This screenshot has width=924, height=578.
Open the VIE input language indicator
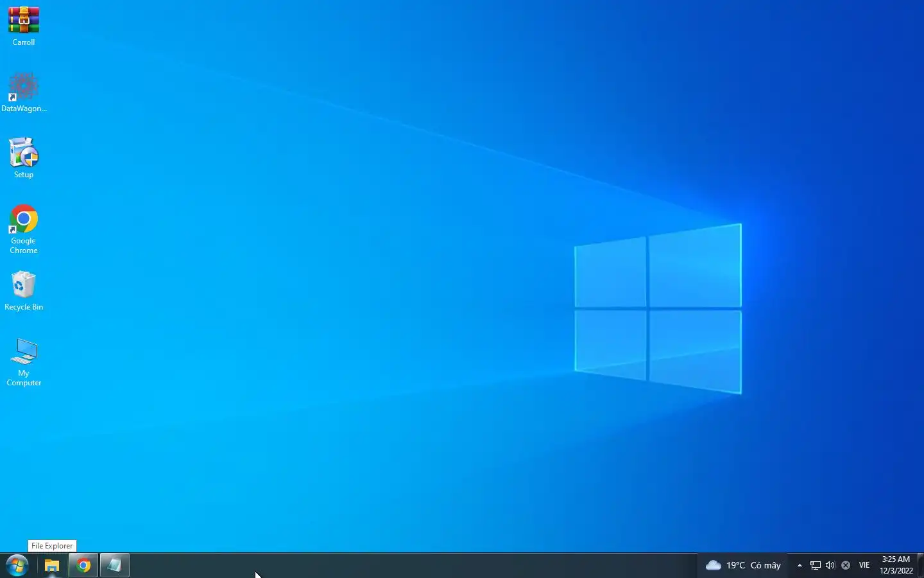(x=864, y=565)
